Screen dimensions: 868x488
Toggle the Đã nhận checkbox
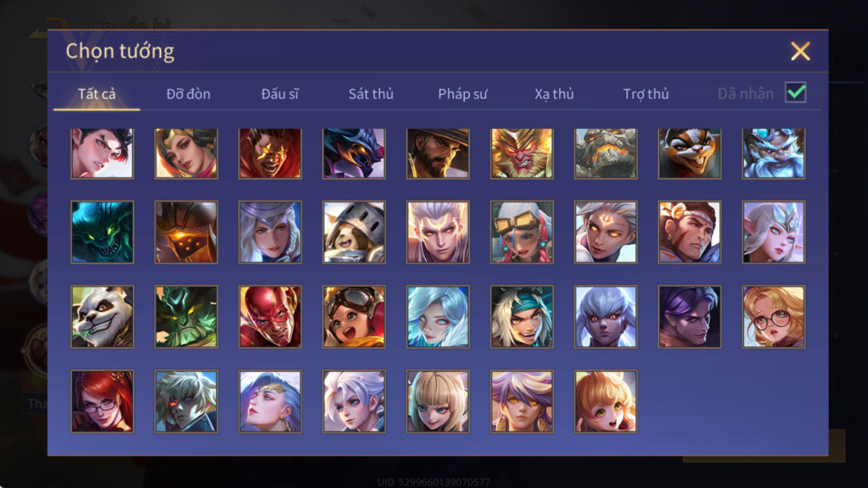[x=796, y=93]
